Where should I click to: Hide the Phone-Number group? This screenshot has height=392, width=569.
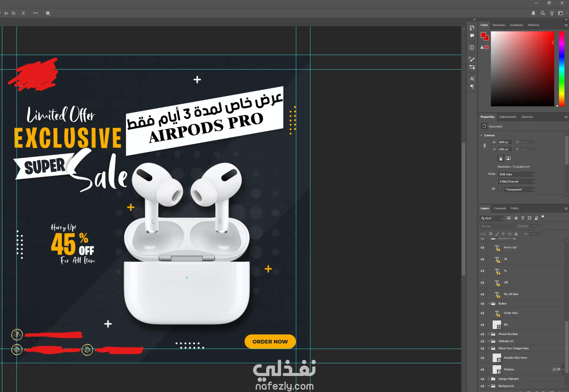[482, 334]
